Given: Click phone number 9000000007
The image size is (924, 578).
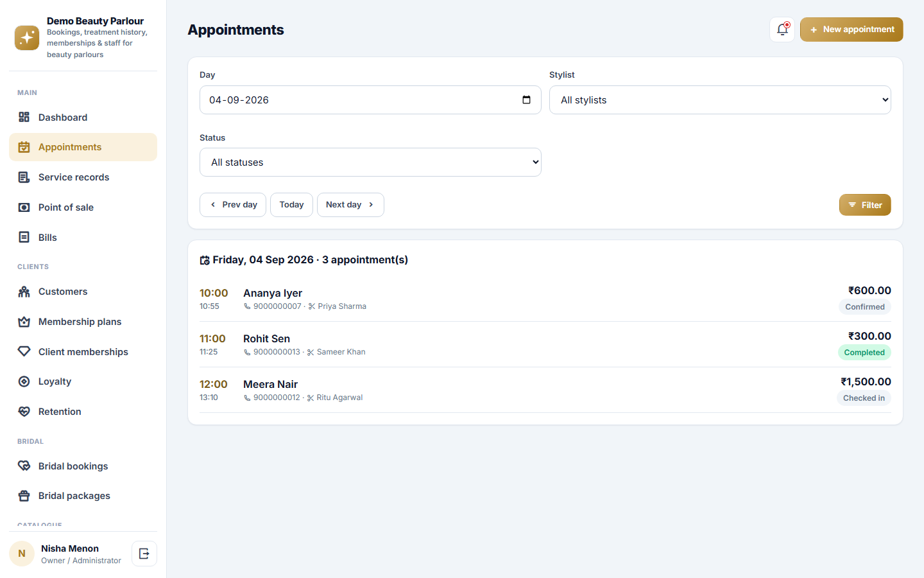Looking at the screenshot, I should 277,306.
